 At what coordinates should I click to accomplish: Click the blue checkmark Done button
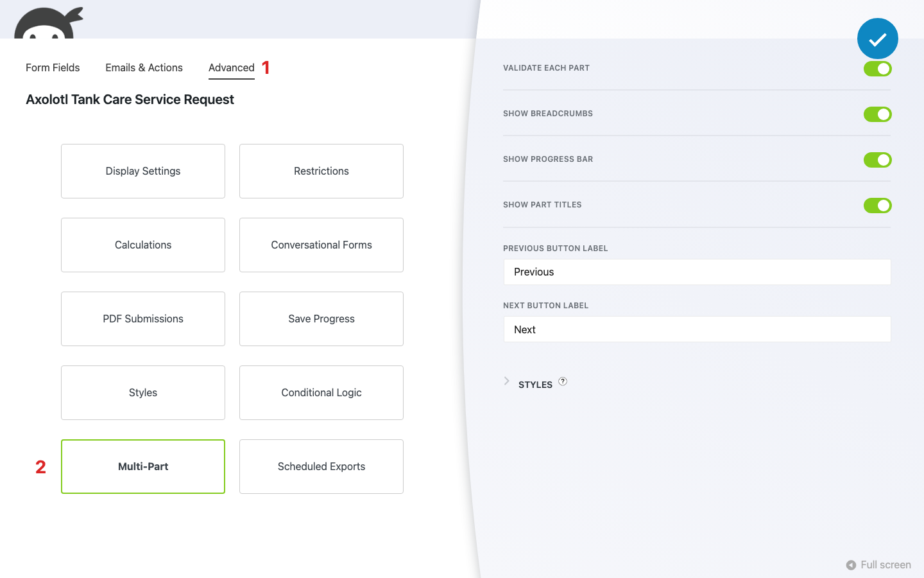click(x=877, y=39)
